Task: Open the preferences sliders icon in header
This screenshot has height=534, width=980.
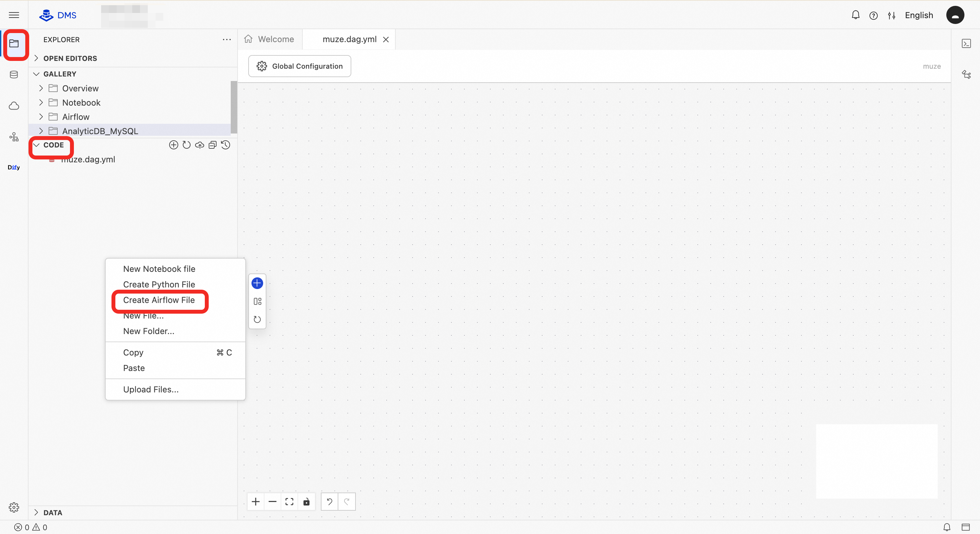Action: coord(892,16)
